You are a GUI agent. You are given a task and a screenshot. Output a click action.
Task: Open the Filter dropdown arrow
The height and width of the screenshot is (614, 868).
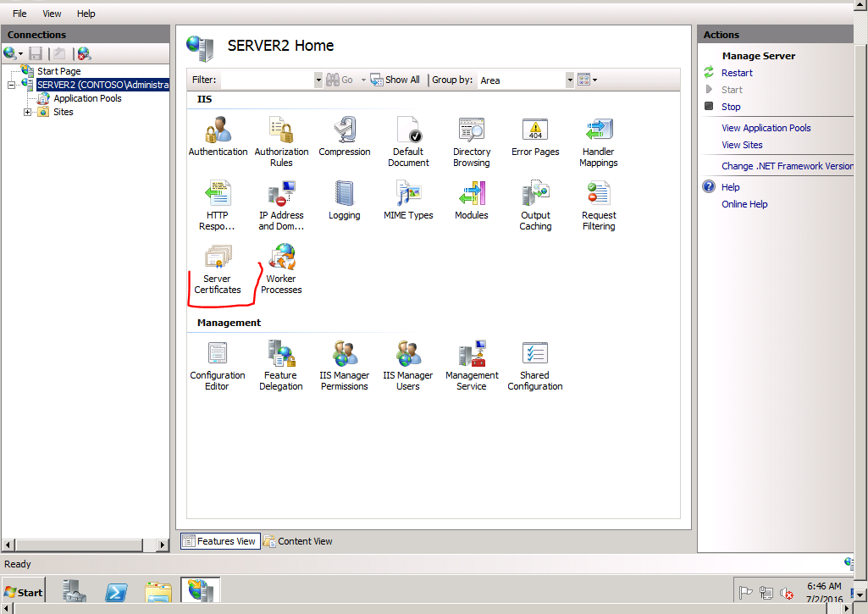click(318, 80)
